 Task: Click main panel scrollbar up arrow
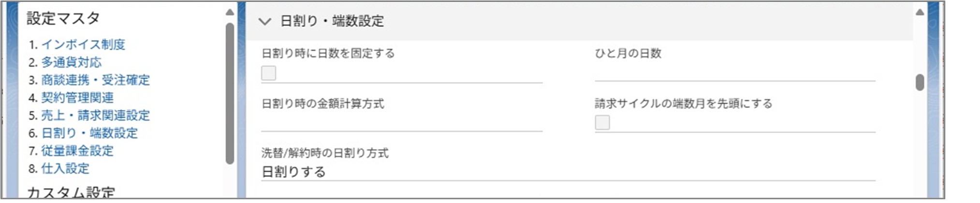[x=920, y=12]
